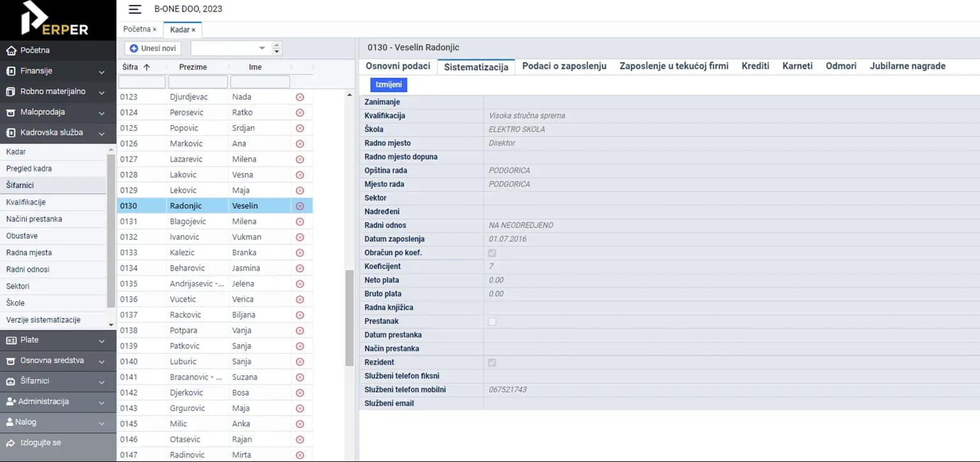Delete row 0133 Kalezic Branka
This screenshot has width=980, height=462.
[x=300, y=253]
